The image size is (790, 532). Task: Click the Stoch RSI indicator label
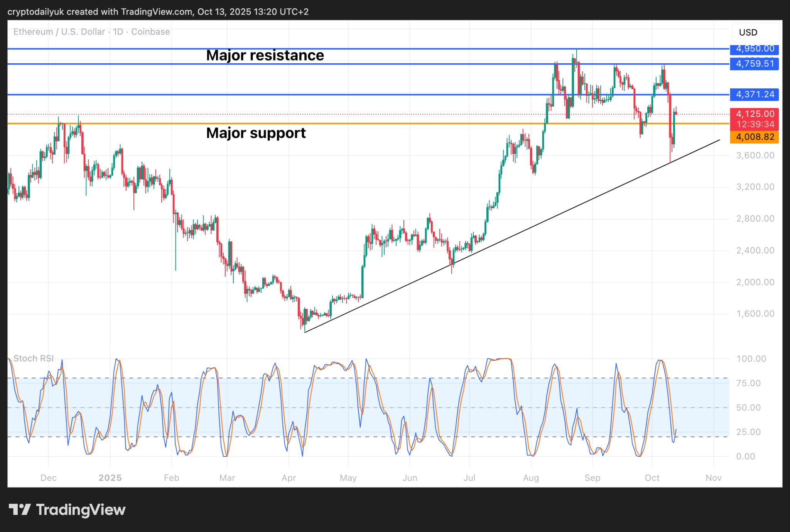click(x=34, y=358)
